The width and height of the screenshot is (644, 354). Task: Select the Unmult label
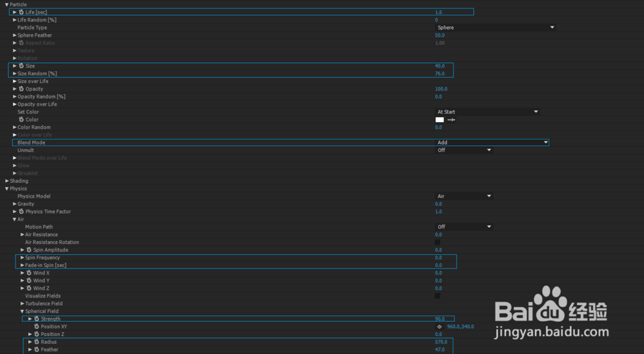26,151
